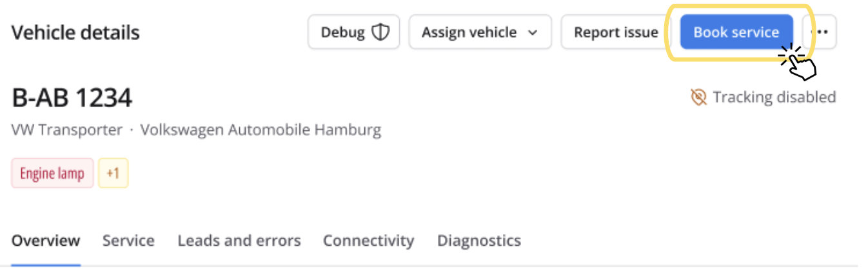Click the VW Transporter model text

[x=67, y=130]
